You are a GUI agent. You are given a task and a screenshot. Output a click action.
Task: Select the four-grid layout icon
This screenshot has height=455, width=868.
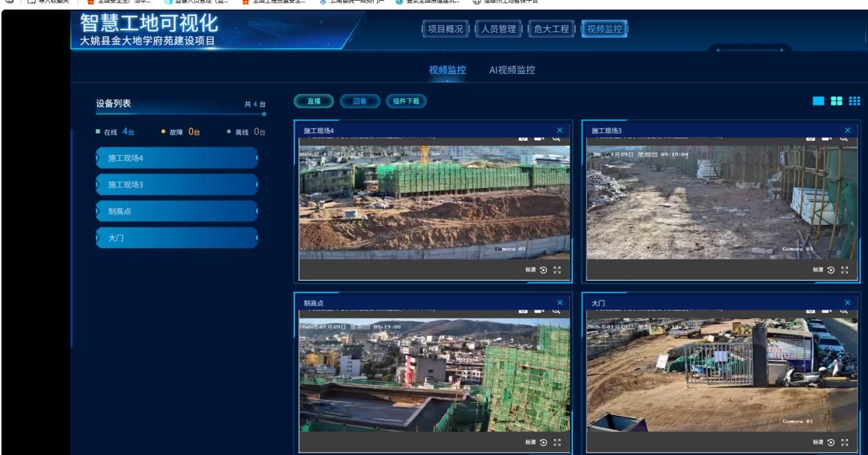(x=836, y=101)
